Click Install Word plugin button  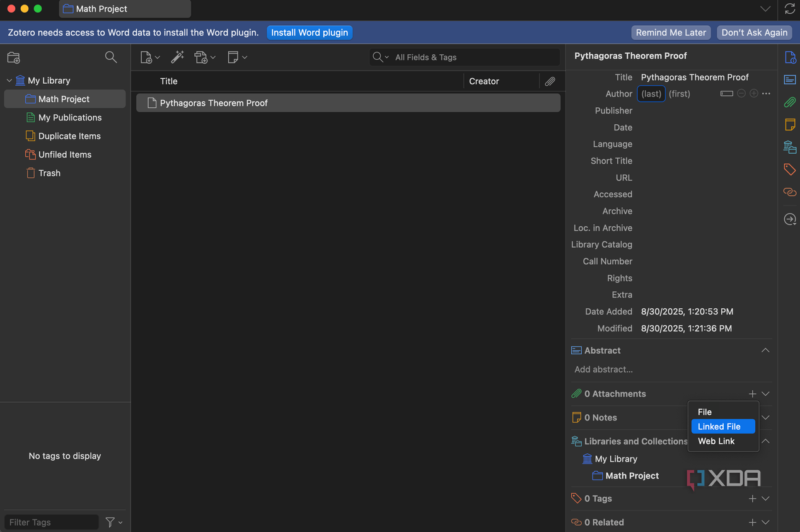(x=310, y=33)
